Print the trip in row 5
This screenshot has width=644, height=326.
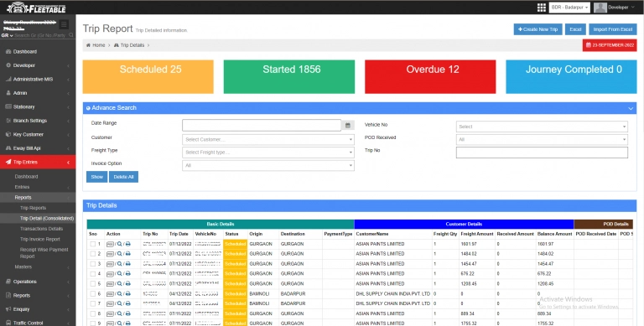128,284
